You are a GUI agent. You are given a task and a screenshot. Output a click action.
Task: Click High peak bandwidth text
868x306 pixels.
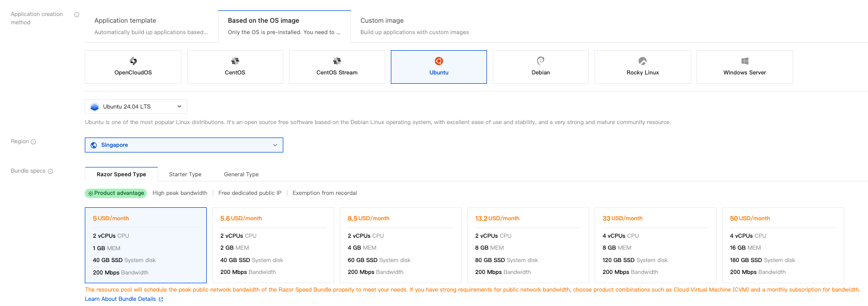coord(180,193)
